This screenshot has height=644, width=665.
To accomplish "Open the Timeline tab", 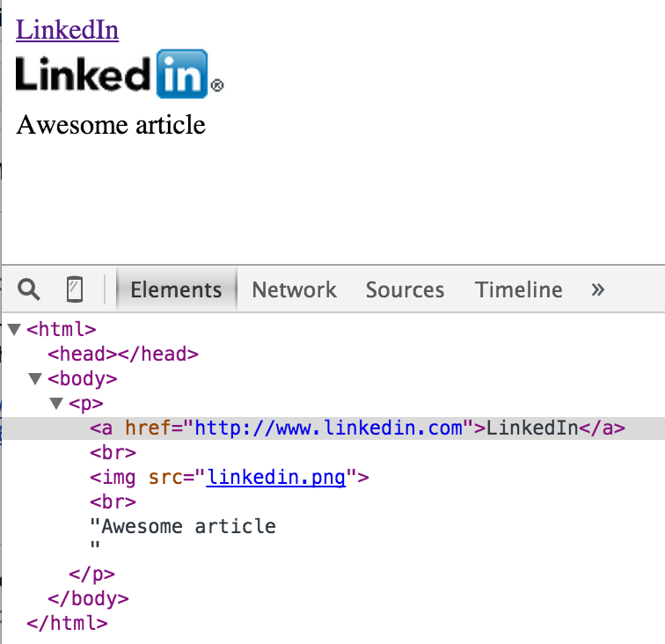I will [x=518, y=289].
